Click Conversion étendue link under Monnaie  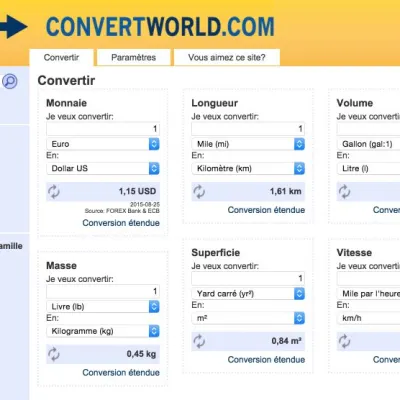[121, 223]
